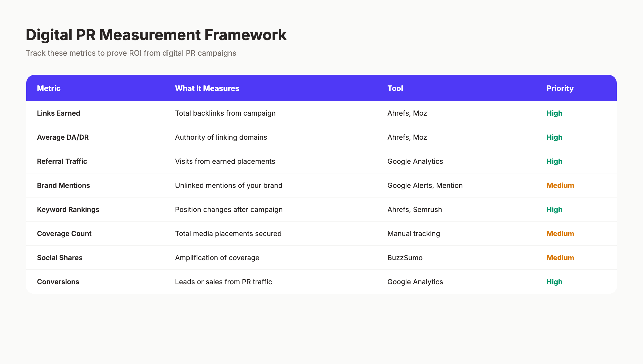Click the Medium priority label for Brand Mentions
This screenshot has width=643, height=364.
click(x=560, y=185)
